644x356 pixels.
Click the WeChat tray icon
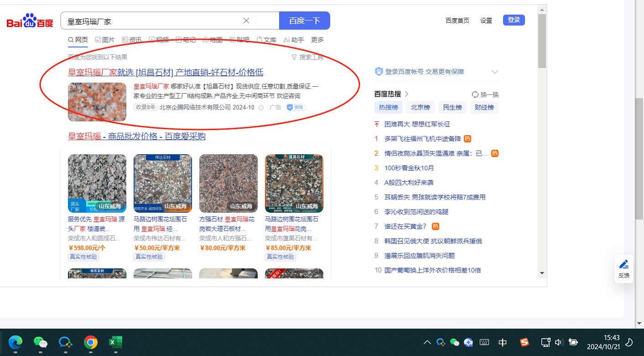(454, 342)
